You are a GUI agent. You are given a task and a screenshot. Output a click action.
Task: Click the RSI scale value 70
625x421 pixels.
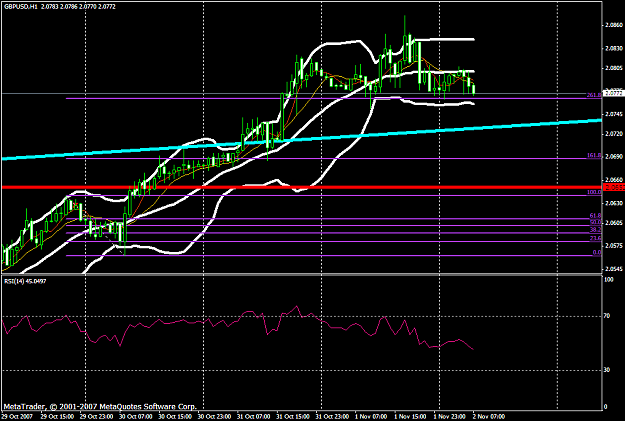[607, 316]
